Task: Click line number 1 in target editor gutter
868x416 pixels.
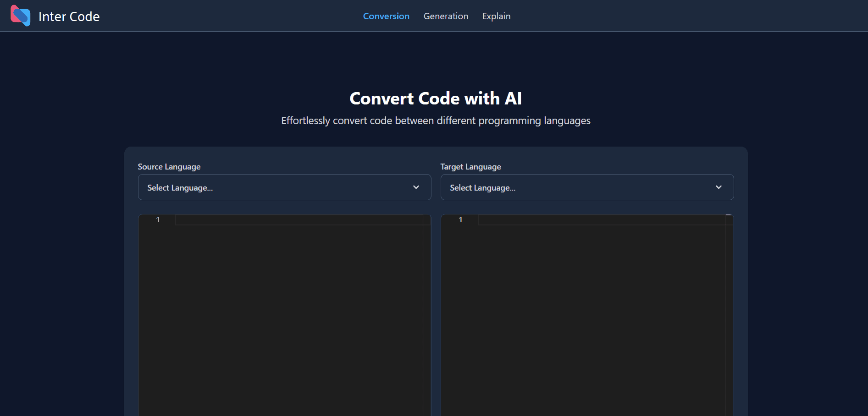Action: tap(461, 220)
